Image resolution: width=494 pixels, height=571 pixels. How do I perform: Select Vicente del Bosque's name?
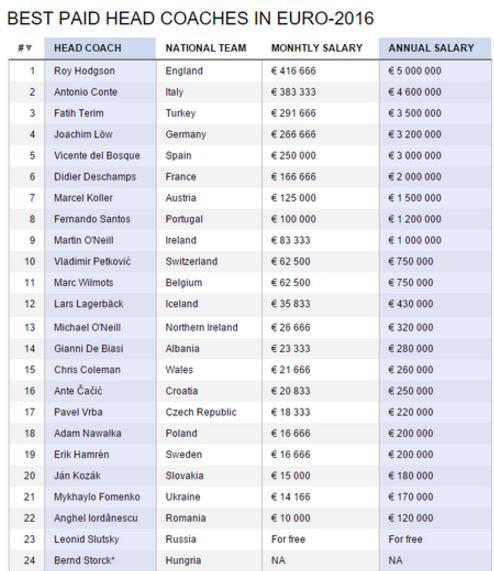97,155
